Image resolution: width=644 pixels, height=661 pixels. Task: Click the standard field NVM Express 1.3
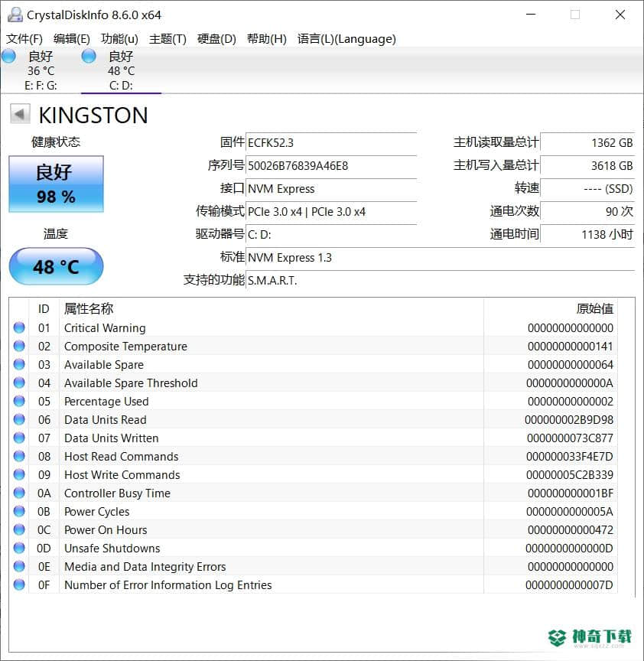tap(441, 257)
